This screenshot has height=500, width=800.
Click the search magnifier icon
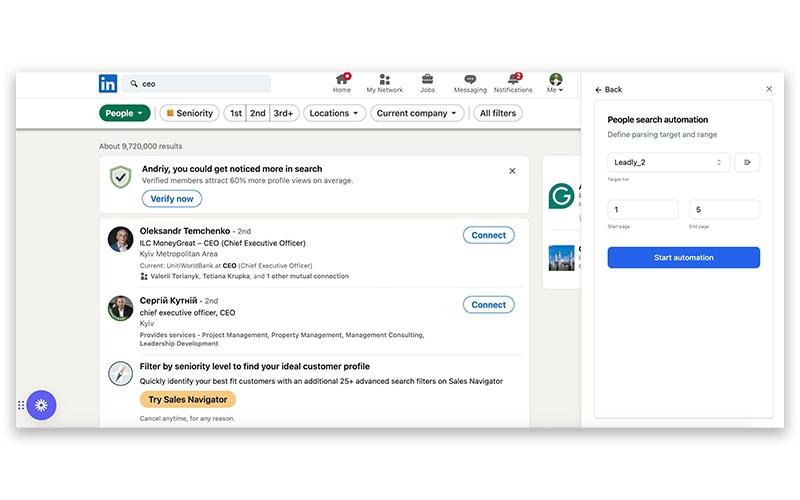[134, 84]
